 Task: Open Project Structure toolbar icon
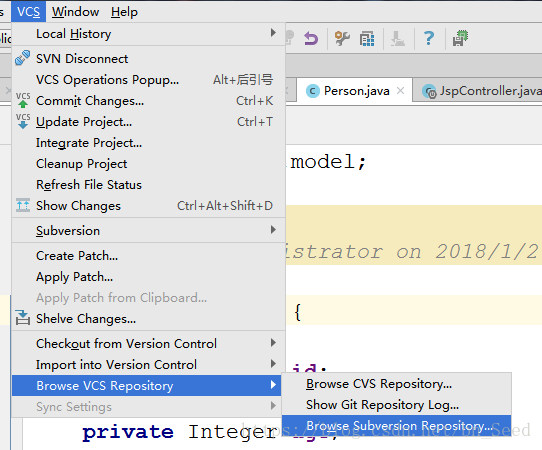coord(367,38)
